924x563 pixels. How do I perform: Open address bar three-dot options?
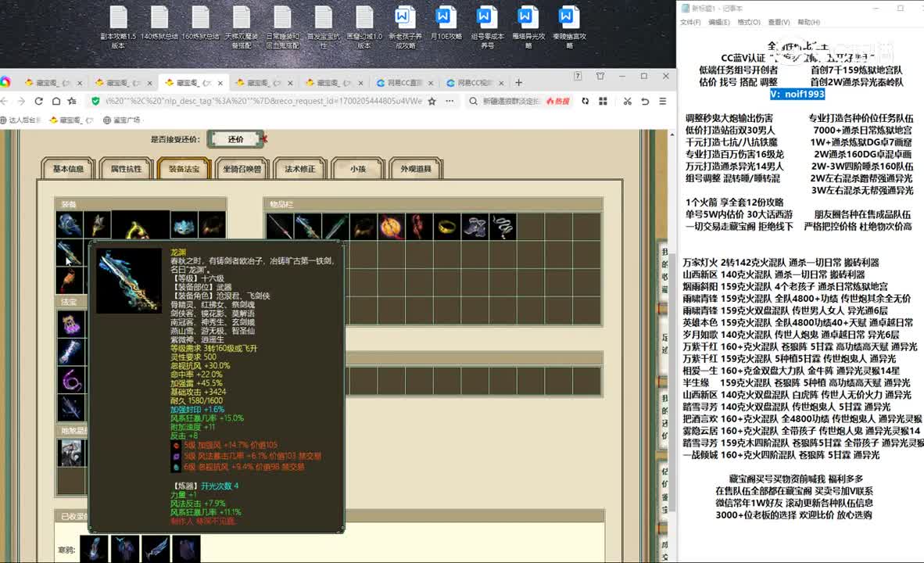(x=449, y=102)
